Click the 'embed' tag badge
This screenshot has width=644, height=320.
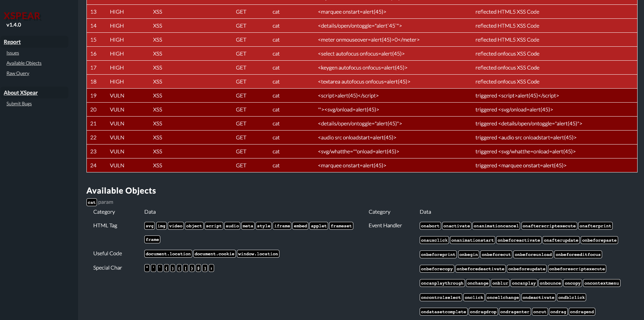(x=301, y=226)
